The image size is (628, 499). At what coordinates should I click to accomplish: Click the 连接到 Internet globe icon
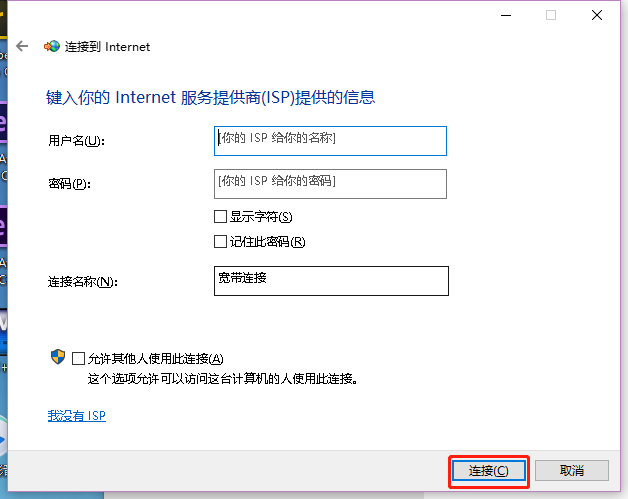coord(52,46)
